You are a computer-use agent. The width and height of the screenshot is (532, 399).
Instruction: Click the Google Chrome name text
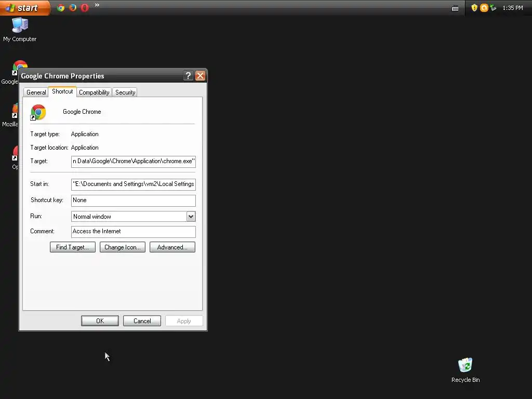pos(82,112)
